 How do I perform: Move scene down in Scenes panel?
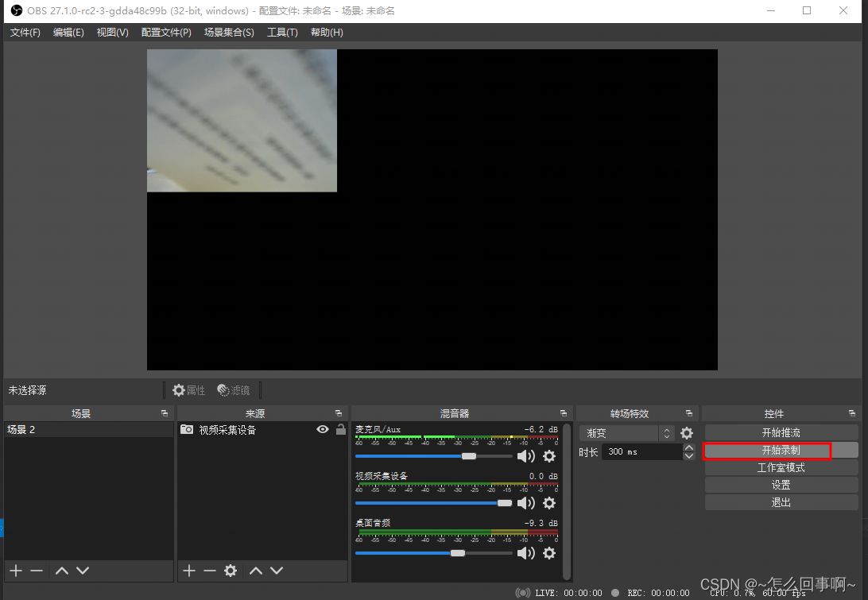[83, 571]
